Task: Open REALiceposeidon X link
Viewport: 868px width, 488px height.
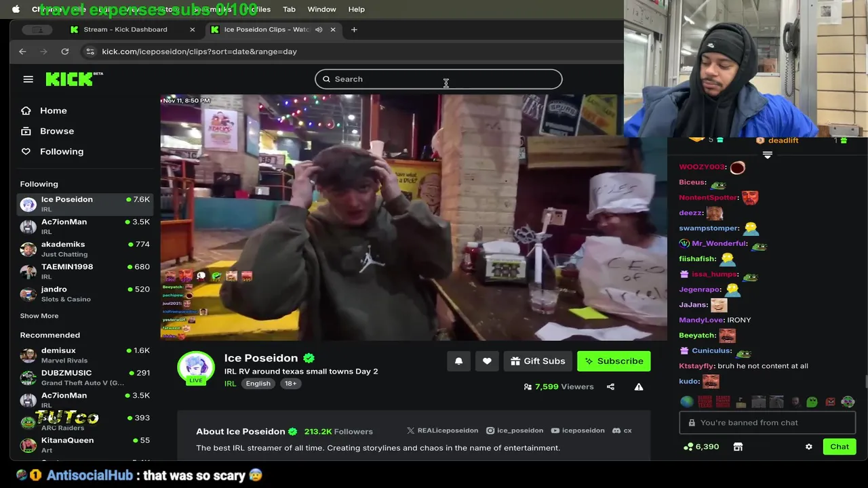Action: (x=442, y=430)
